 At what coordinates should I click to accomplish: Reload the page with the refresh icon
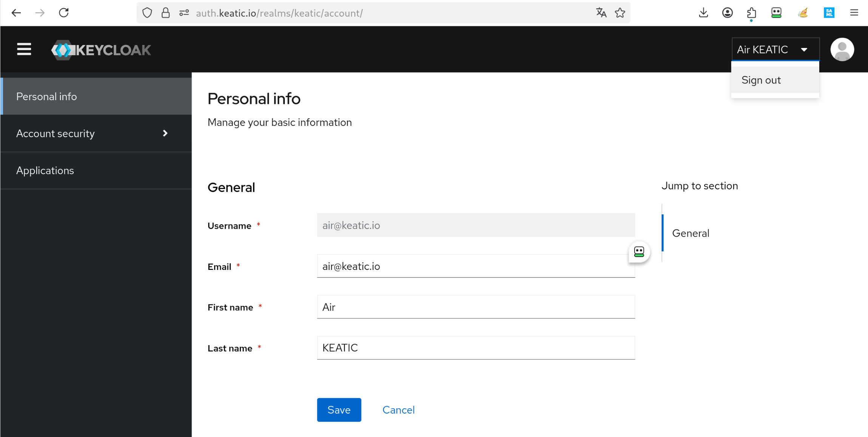click(x=64, y=13)
